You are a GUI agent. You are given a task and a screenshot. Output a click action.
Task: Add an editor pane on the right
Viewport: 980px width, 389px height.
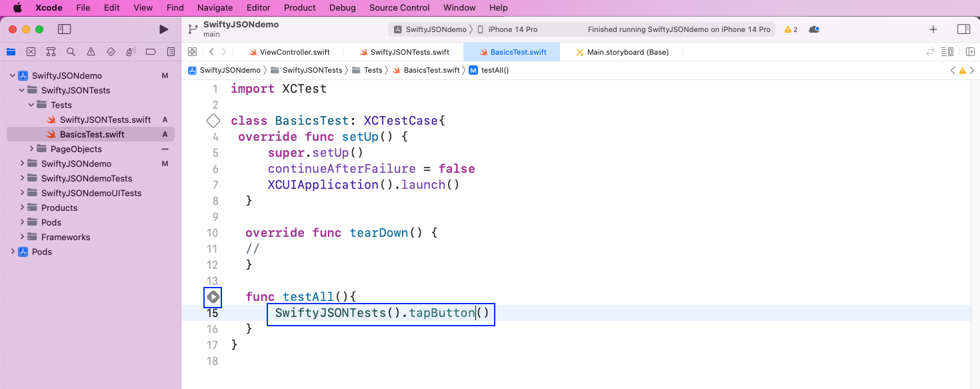[x=969, y=51]
